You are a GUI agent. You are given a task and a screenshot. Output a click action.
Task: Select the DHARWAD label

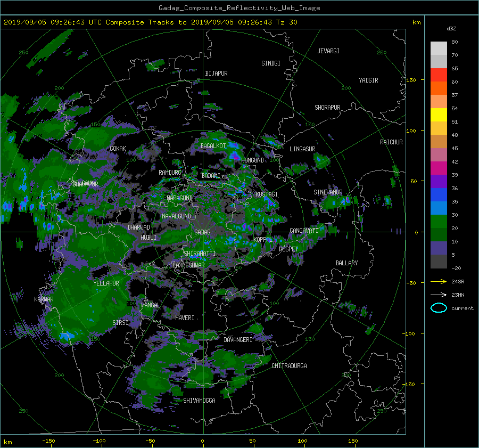(x=139, y=227)
